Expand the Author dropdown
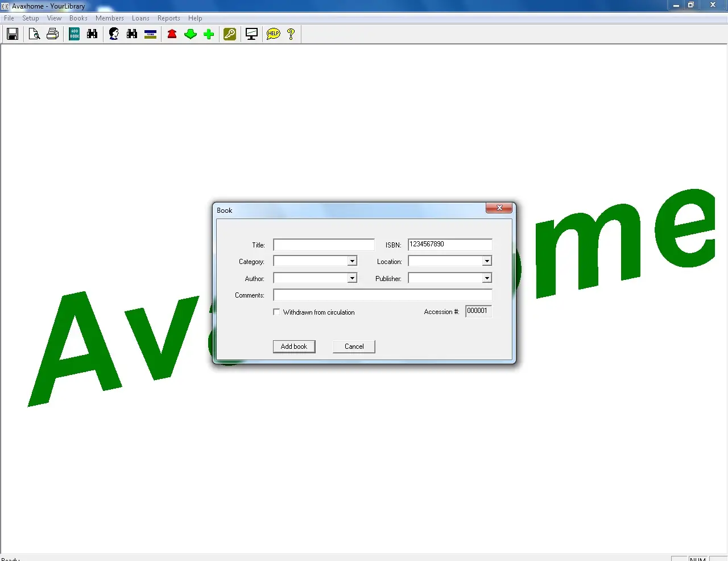This screenshot has width=728, height=561. [x=353, y=278]
